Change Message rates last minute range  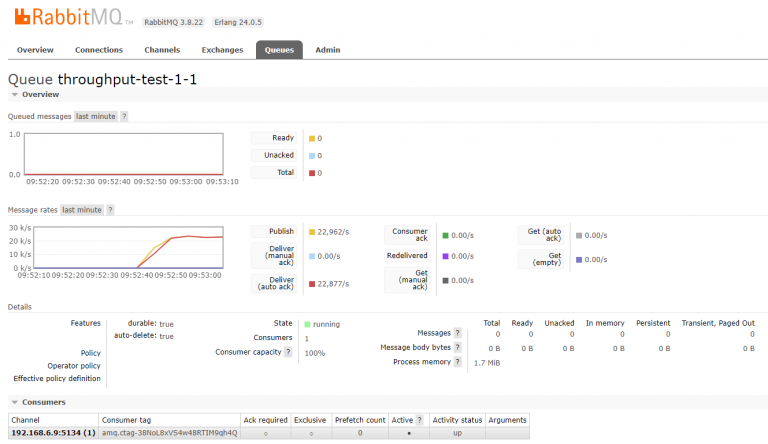coord(82,210)
